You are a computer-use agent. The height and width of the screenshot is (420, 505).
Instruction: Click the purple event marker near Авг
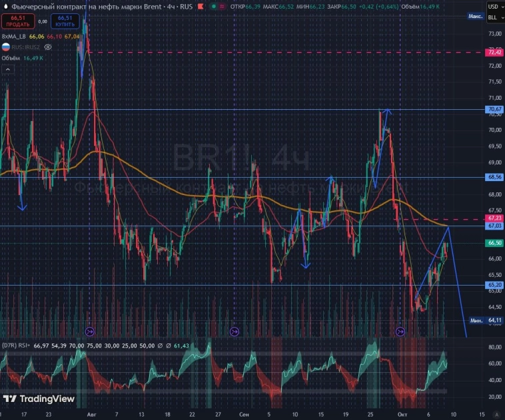(x=91, y=331)
